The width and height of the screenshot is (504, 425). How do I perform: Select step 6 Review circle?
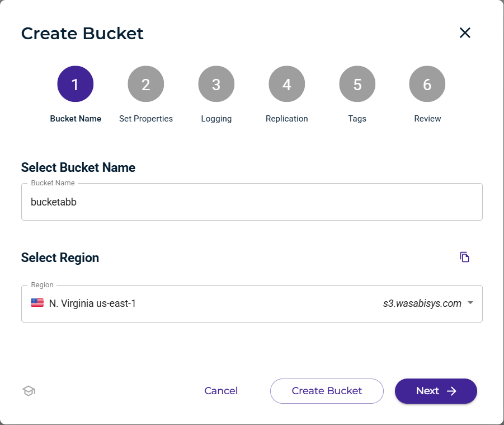(427, 83)
